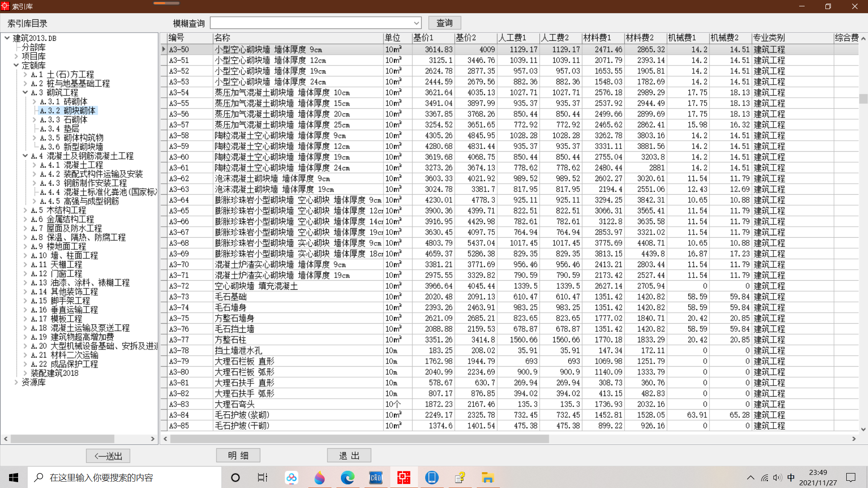Screen dimensions: 868x488
Task: Open Task View on the taskbar
Action: click(x=263, y=477)
